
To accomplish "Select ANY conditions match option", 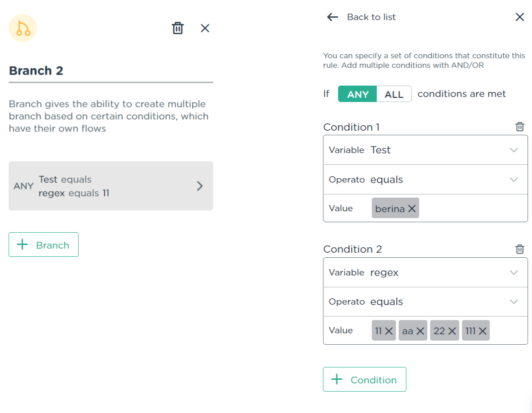I will [358, 94].
